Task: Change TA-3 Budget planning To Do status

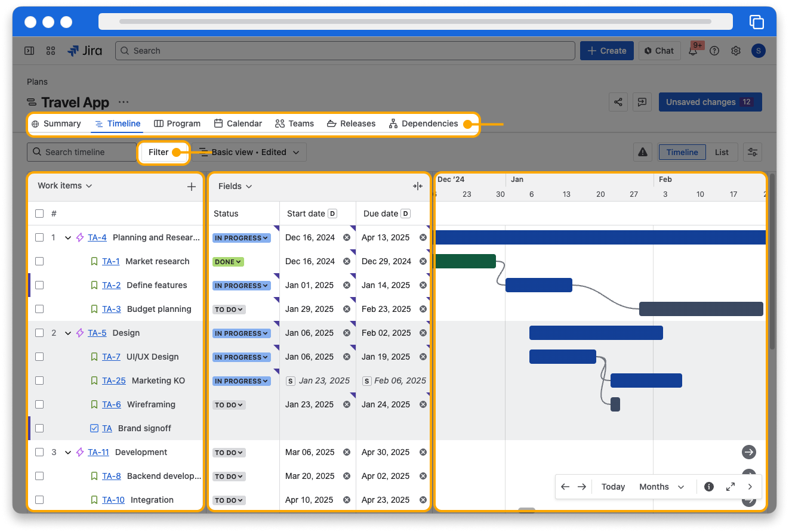Action: click(x=229, y=310)
